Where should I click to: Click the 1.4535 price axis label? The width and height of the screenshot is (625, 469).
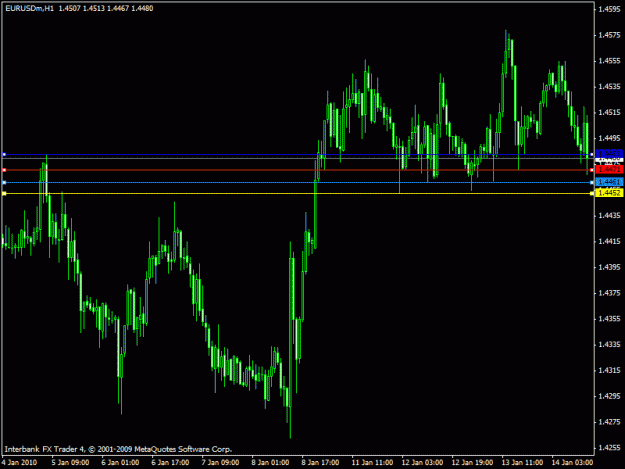tap(609, 86)
